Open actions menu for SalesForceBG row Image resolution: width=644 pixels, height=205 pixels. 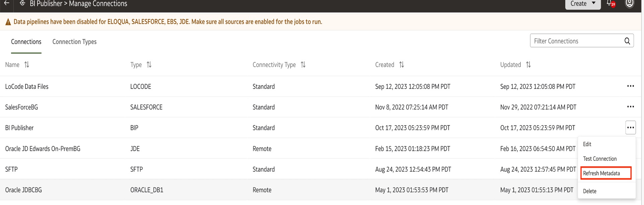[630, 107]
